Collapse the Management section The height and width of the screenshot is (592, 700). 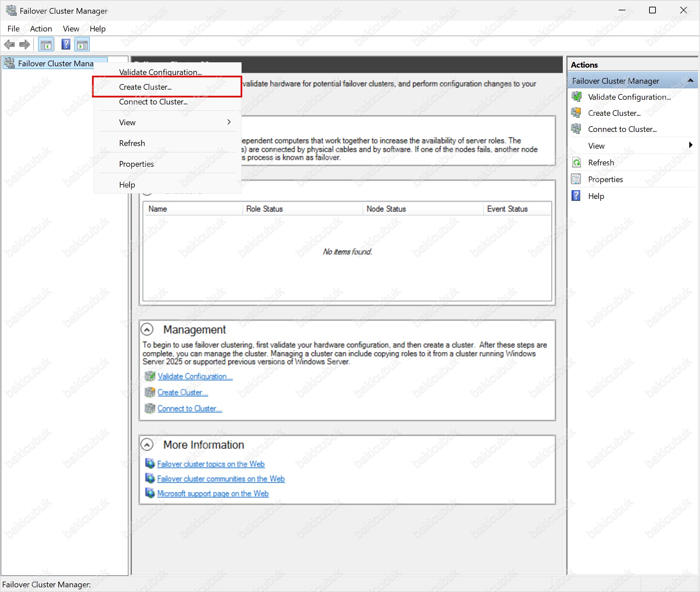click(147, 329)
